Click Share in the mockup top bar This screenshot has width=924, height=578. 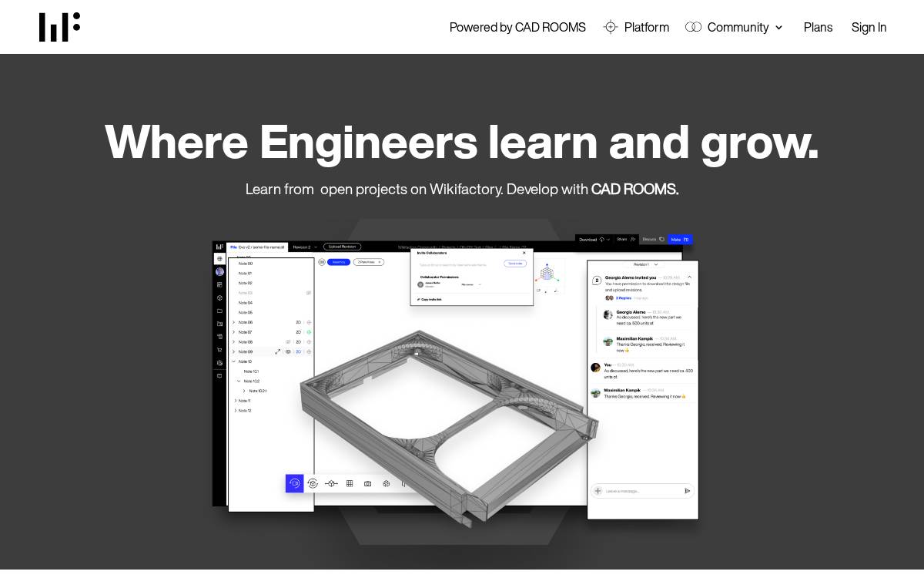coord(626,240)
